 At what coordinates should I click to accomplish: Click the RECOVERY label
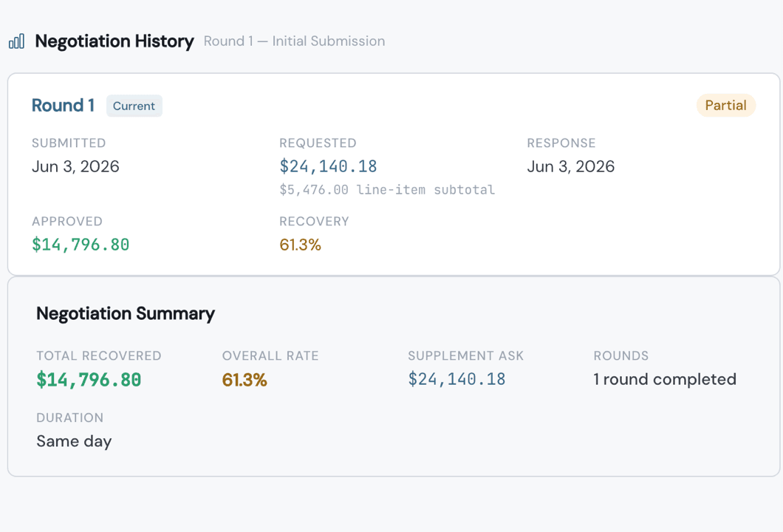click(x=314, y=221)
